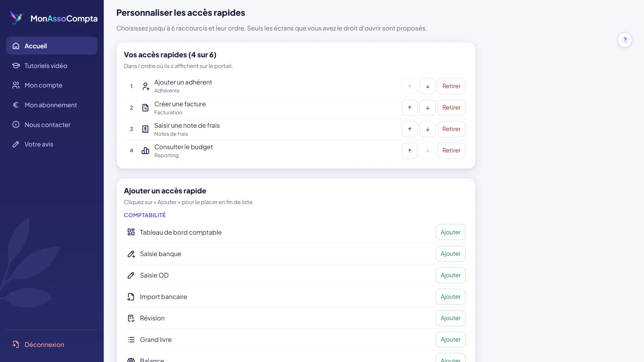This screenshot has height=362, width=644.
Task: Add 'Import bancaire' via Ajouter
Action: (450, 297)
